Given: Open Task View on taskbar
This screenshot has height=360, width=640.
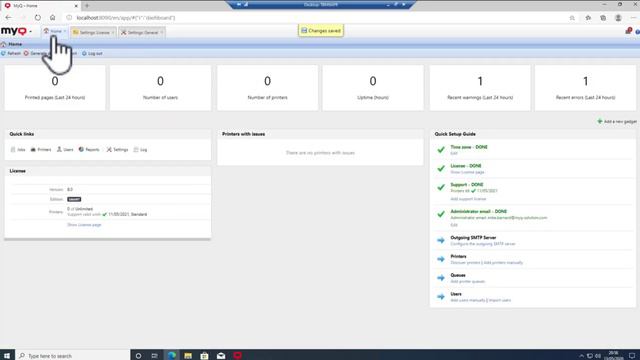Looking at the screenshot, I should pyautogui.click(x=154, y=356).
